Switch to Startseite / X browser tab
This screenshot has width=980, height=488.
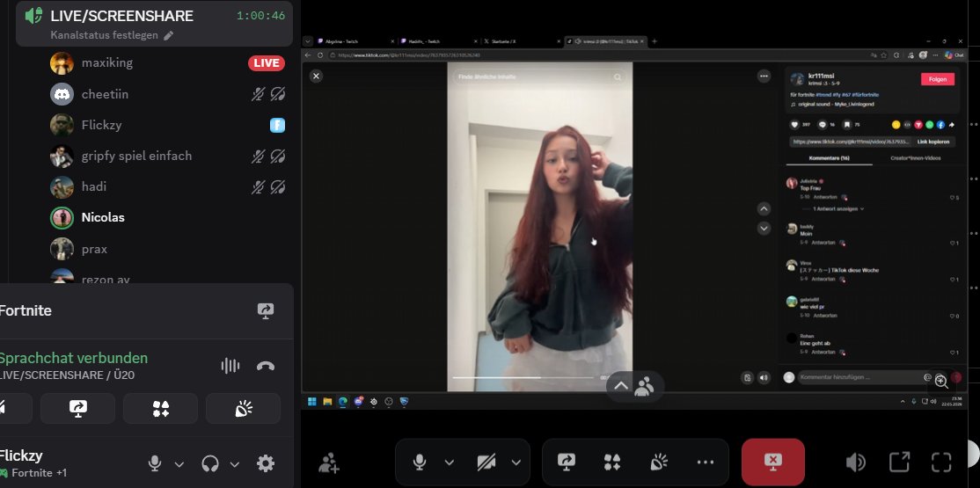(522, 41)
